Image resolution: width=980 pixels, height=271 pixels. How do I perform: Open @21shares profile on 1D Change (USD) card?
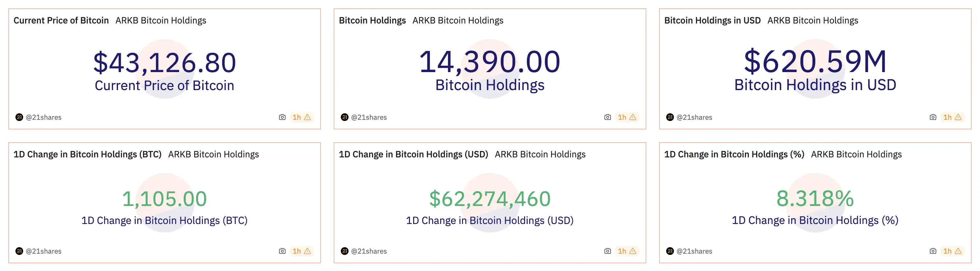(x=369, y=251)
